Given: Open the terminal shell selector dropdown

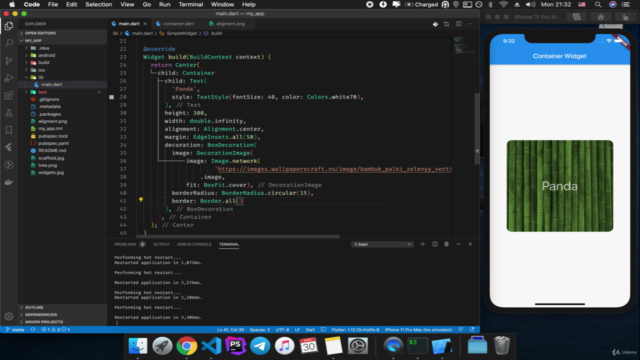Looking at the screenshot, I should click(382, 244).
